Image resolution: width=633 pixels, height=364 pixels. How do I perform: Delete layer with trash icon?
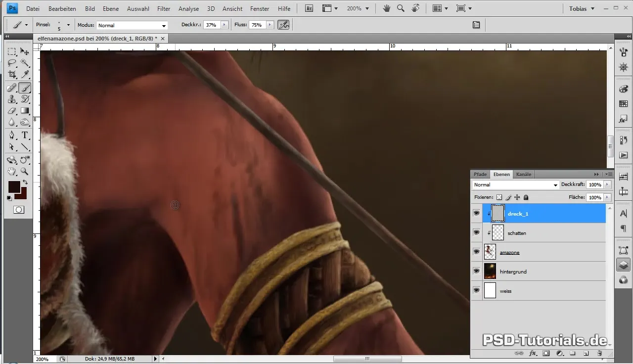coord(599,353)
